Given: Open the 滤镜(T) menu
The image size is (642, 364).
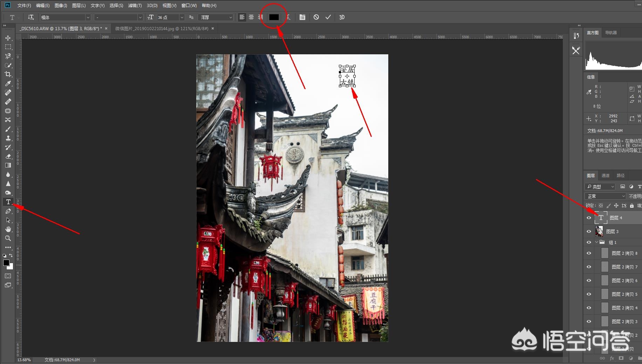Looking at the screenshot, I should tap(135, 6).
